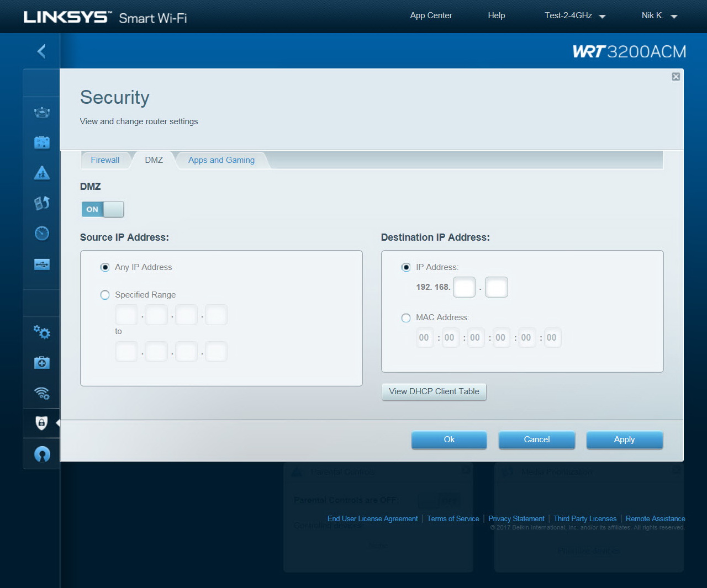
Task: Focus third octet of destination IP
Action: point(464,287)
